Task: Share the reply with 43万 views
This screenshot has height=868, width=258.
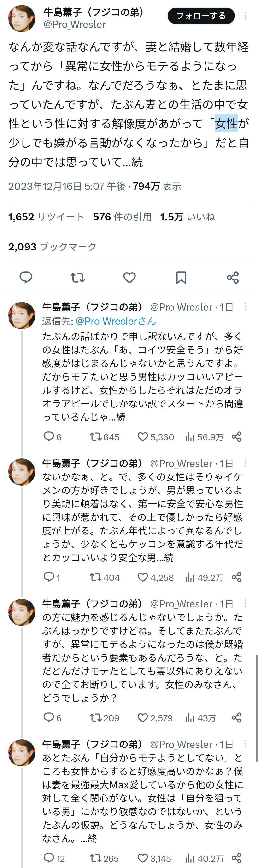Action: point(236,718)
